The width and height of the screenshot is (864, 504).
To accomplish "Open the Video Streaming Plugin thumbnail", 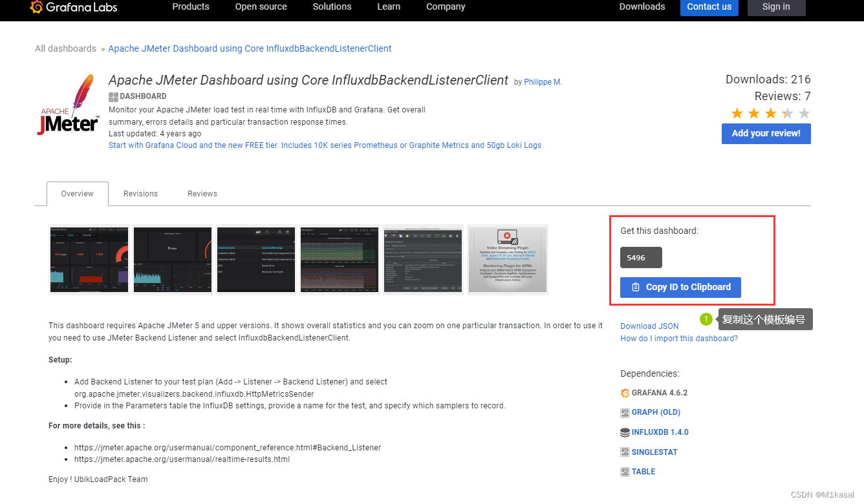I will point(508,260).
